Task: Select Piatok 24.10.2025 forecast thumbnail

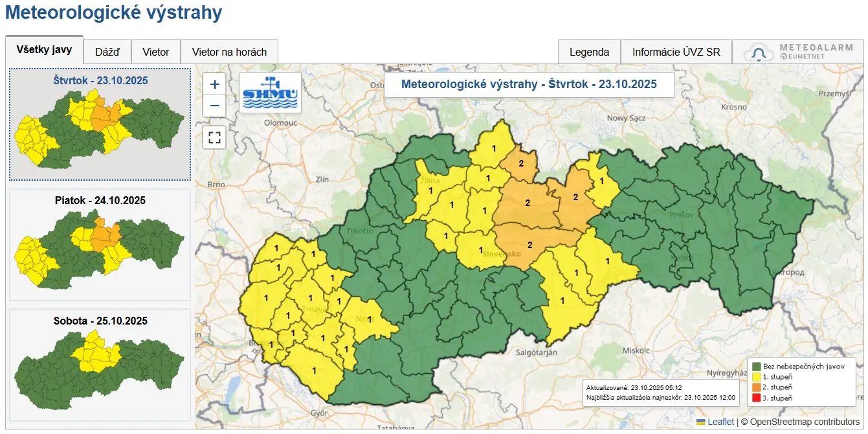Action: point(100,244)
